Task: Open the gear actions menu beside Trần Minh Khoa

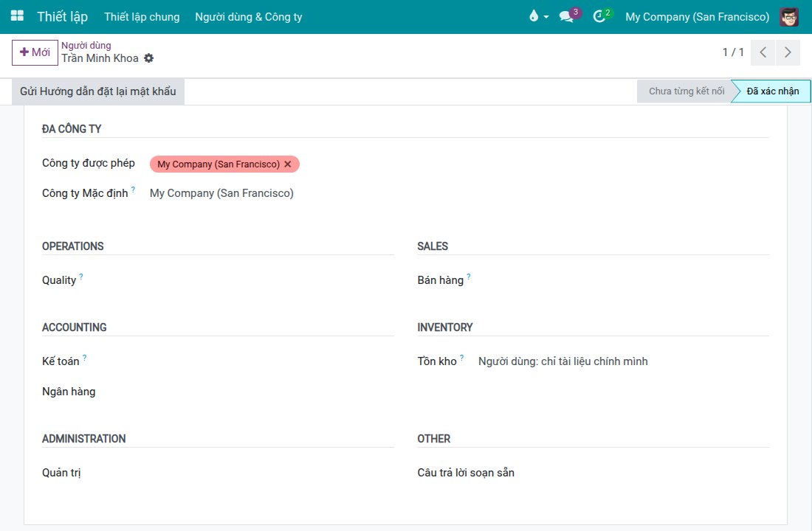Action: (148, 58)
